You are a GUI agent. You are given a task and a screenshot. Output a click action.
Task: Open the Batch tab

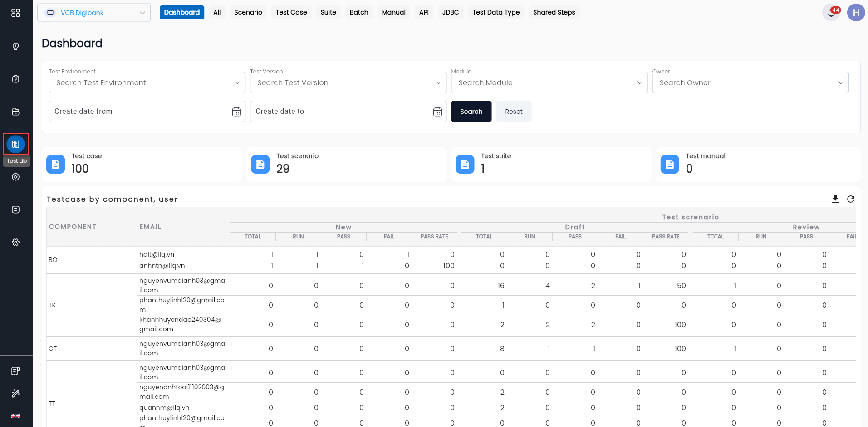pyautogui.click(x=359, y=12)
